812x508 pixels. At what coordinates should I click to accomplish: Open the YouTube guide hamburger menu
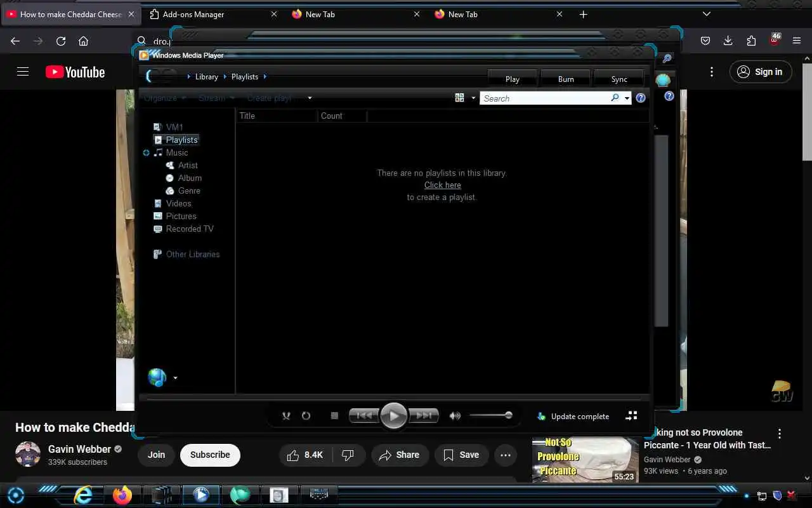tap(23, 72)
